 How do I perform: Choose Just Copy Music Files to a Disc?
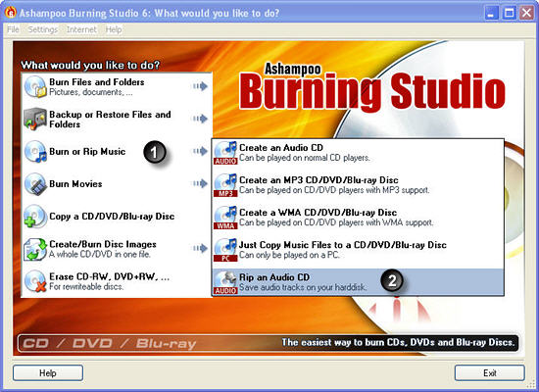click(x=358, y=250)
